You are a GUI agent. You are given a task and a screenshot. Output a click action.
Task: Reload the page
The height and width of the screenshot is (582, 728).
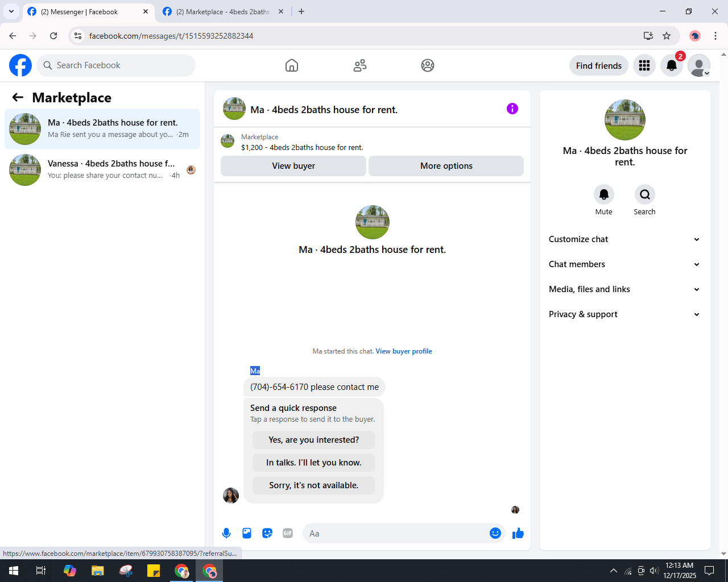[53, 36]
